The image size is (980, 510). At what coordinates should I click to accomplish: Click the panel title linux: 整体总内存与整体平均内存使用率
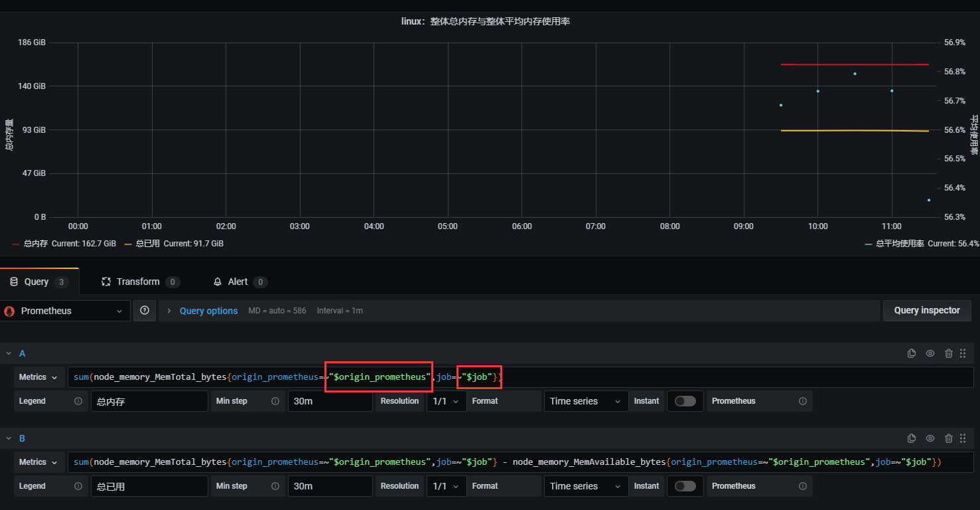(486, 21)
